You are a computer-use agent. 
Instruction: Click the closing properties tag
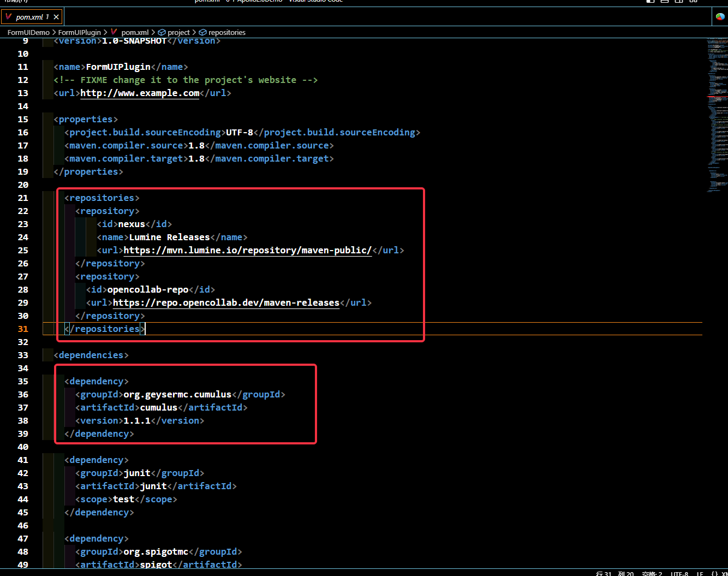point(88,171)
